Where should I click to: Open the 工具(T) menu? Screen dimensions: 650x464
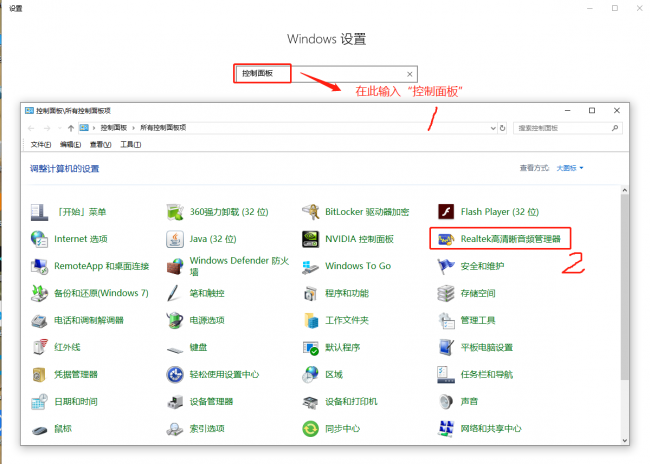(131, 145)
